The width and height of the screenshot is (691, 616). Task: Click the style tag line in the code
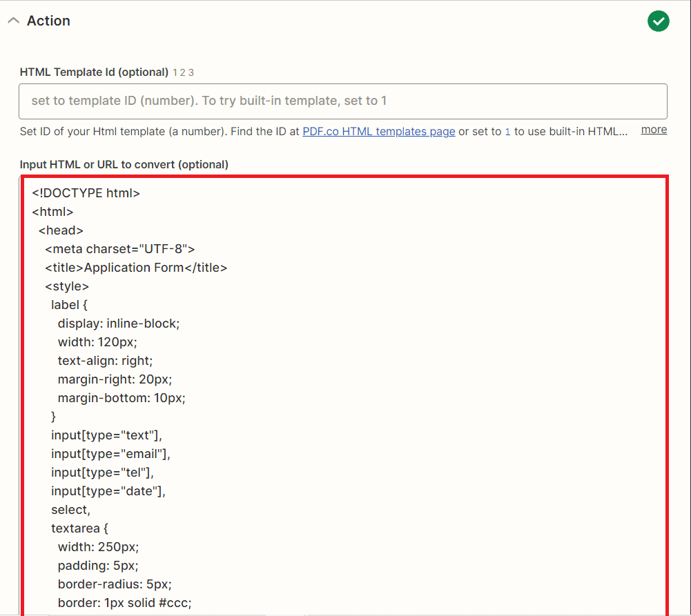[66, 286]
